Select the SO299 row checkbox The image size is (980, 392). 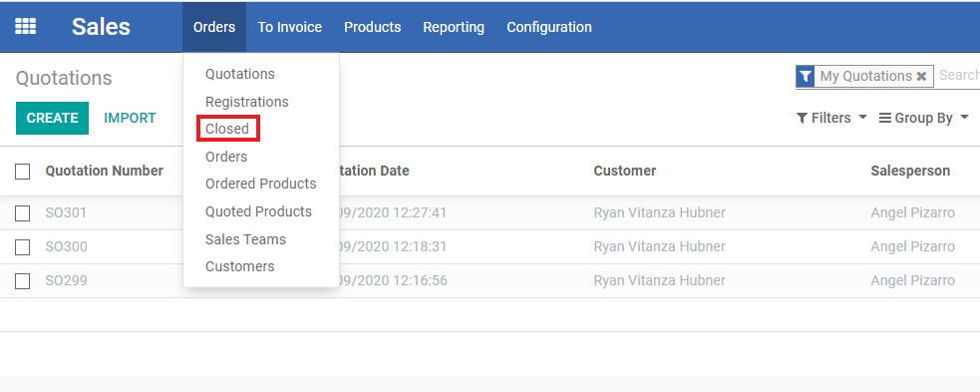pyautogui.click(x=23, y=281)
